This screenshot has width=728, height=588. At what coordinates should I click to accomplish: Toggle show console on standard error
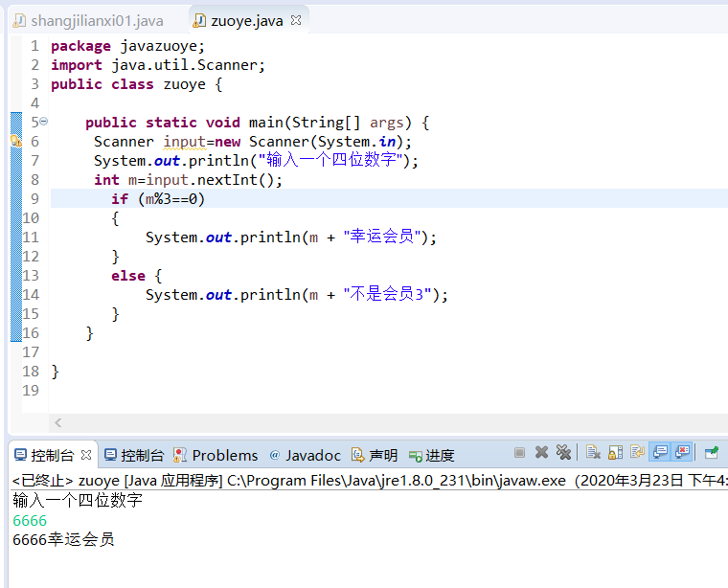click(x=682, y=452)
